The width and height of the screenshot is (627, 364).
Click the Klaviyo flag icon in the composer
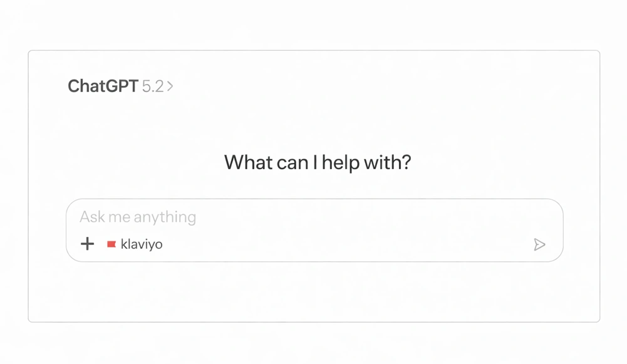point(112,243)
